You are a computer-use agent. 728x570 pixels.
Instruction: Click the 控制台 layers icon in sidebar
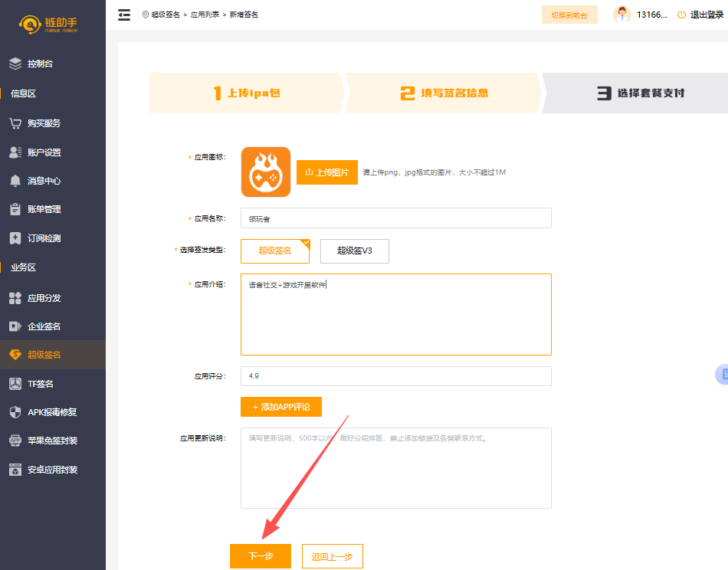15,64
